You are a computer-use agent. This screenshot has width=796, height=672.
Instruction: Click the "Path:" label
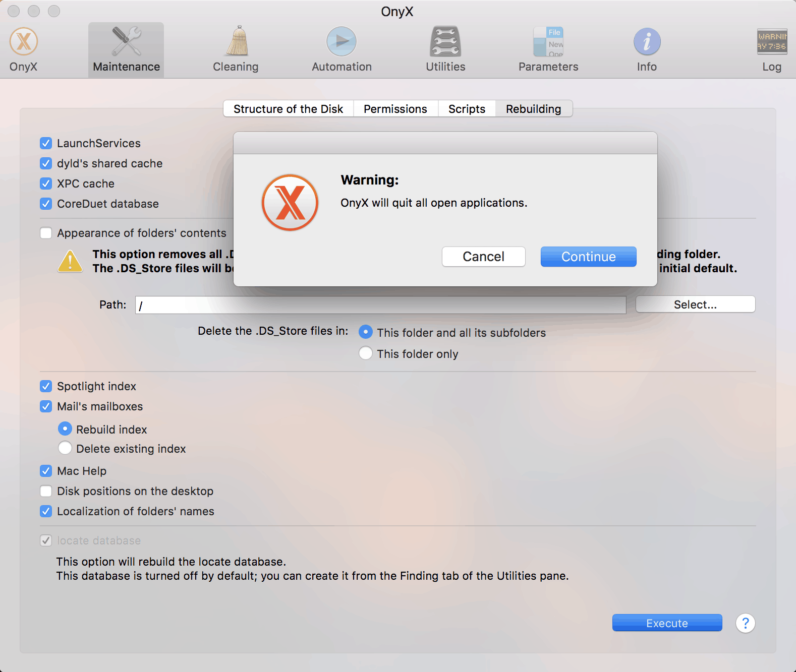point(113,304)
